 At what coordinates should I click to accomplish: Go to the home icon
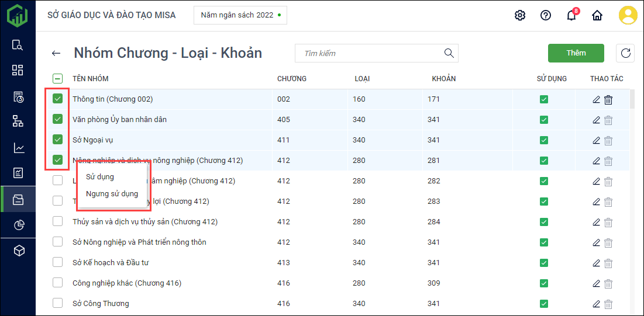(x=597, y=15)
